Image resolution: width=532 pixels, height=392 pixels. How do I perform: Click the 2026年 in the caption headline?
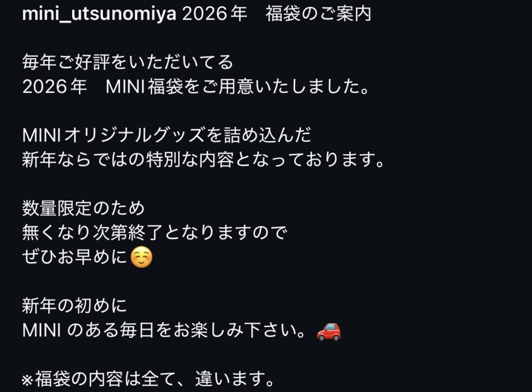click(215, 14)
